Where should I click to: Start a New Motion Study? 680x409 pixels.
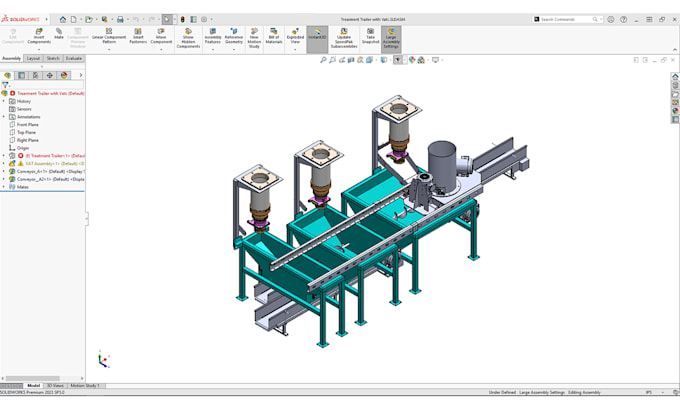point(254,38)
